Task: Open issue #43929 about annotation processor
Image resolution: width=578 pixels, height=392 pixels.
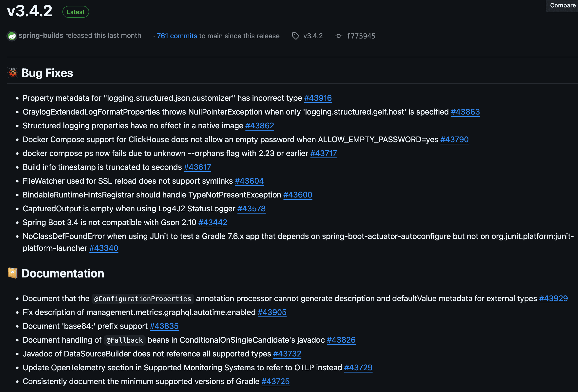Action: coord(553,298)
